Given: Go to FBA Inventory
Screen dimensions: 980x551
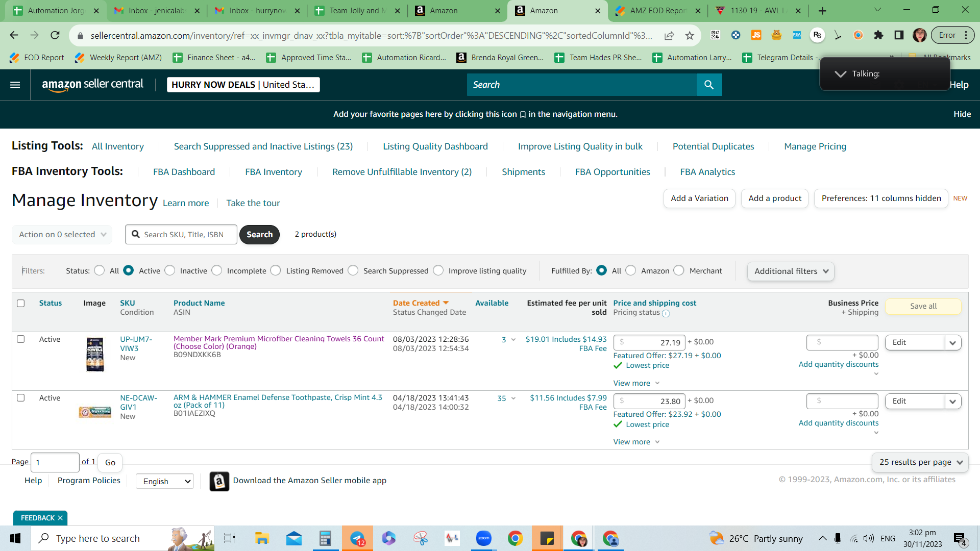Looking at the screenshot, I should [x=274, y=172].
